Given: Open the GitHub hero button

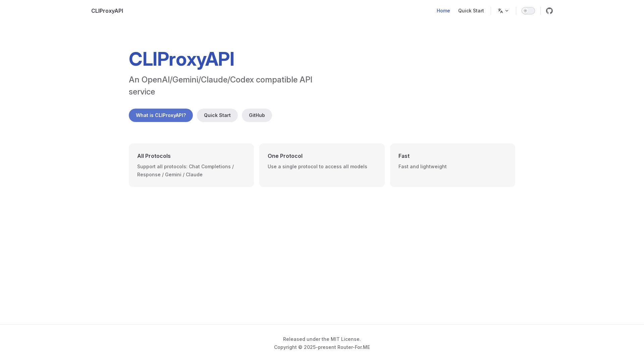Looking at the screenshot, I should (257, 115).
